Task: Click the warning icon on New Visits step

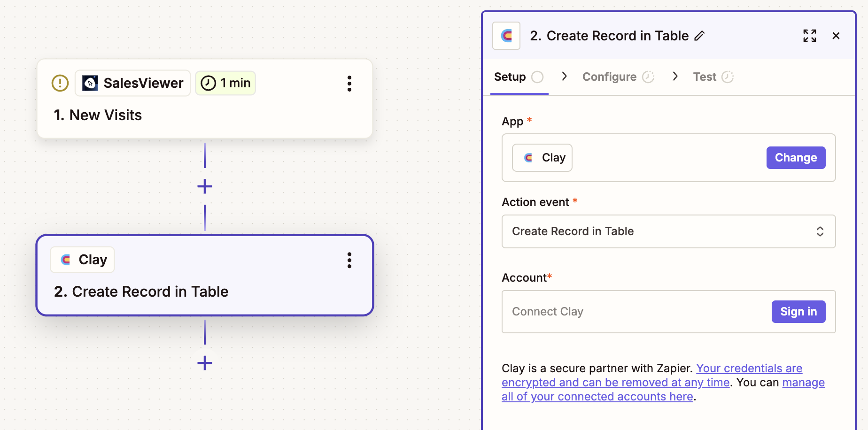Action: click(60, 83)
